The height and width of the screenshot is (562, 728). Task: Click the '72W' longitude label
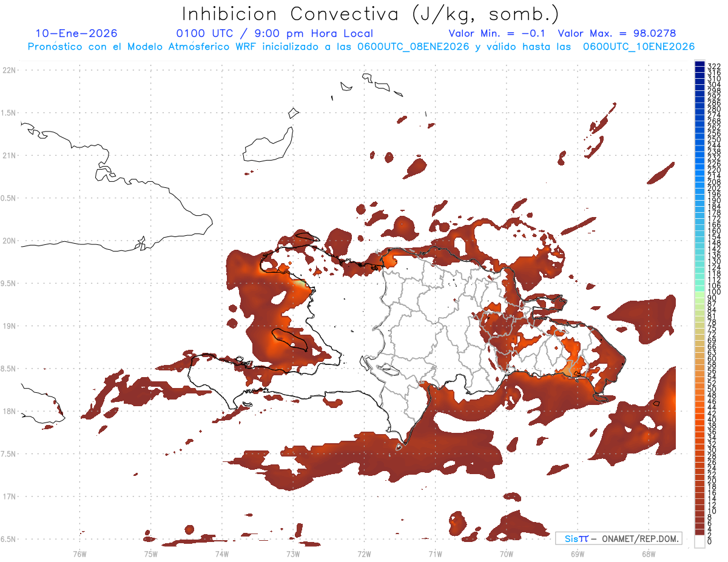pyautogui.click(x=364, y=554)
